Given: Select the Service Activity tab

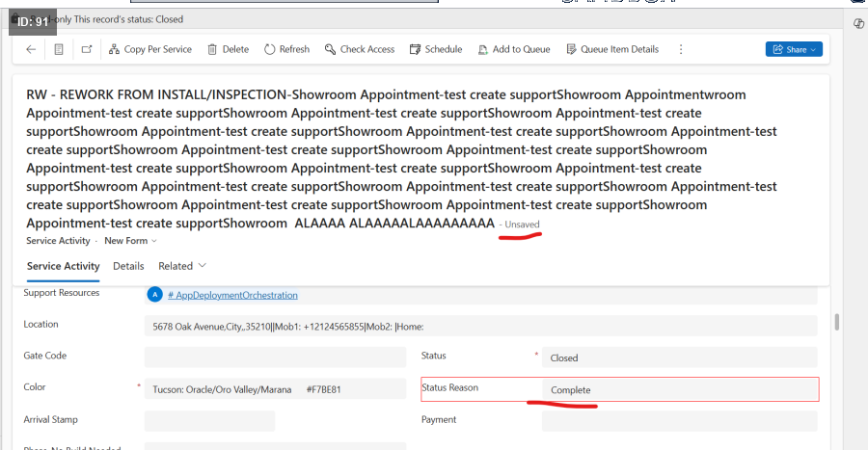Looking at the screenshot, I should 63,266.
